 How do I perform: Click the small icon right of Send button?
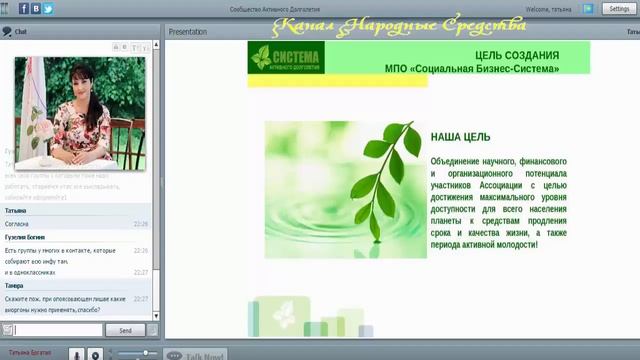coord(152,330)
